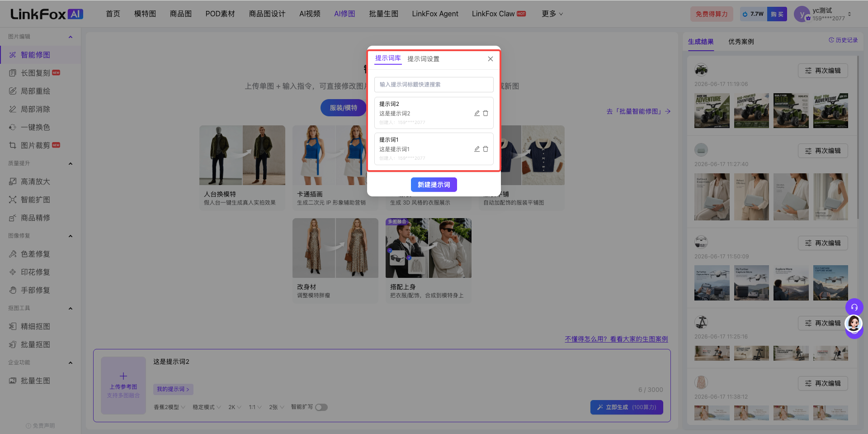Click the user avatar in header
This screenshot has width=868, height=434.
tap(802, 14)
